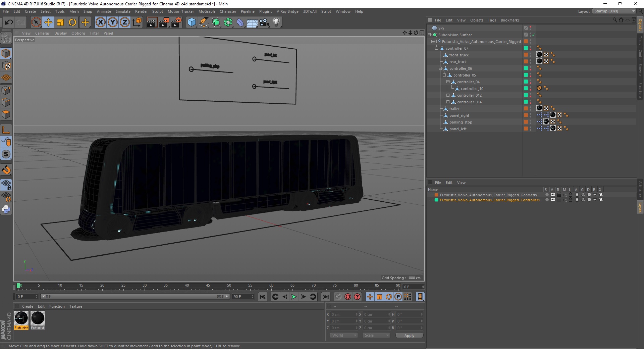Add a Floor environment object
This screenshot has height=349, width=644.
click(x=252, y=22)
